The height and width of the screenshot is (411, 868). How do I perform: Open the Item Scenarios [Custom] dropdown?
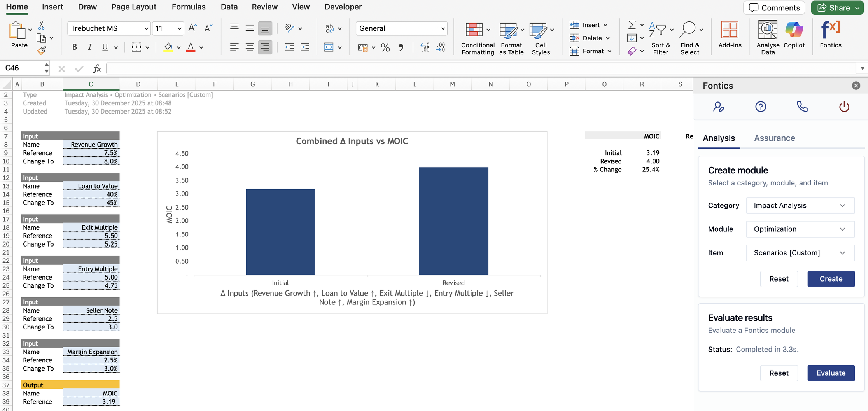coord(800,253)
